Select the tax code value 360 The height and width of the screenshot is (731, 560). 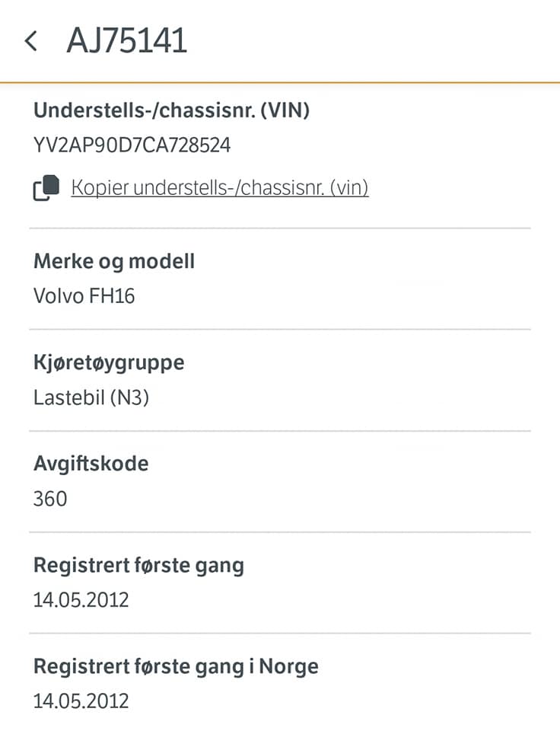coord(50,499)
